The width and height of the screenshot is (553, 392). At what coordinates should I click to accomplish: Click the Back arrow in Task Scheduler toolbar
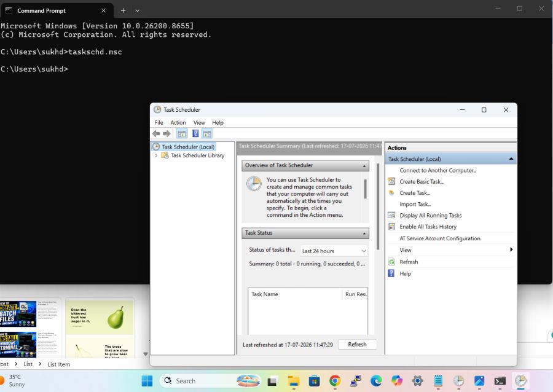(x=156, y=133)
